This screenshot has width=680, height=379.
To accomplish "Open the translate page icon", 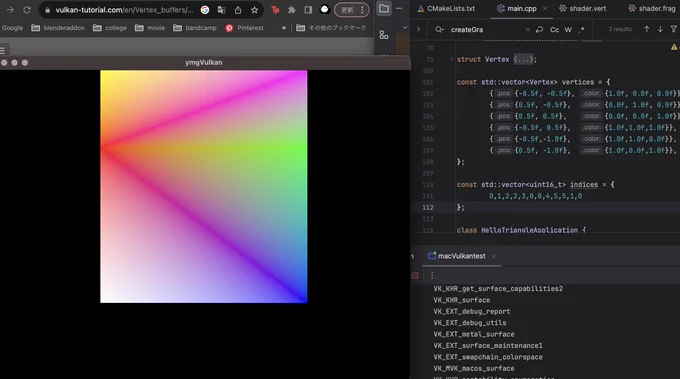I will click(221, 10).
